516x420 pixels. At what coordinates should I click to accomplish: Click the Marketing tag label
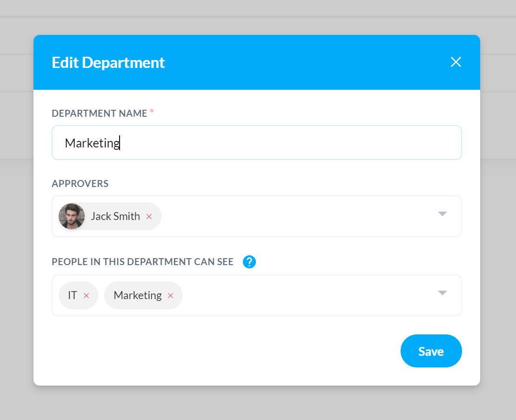point(138,295)
